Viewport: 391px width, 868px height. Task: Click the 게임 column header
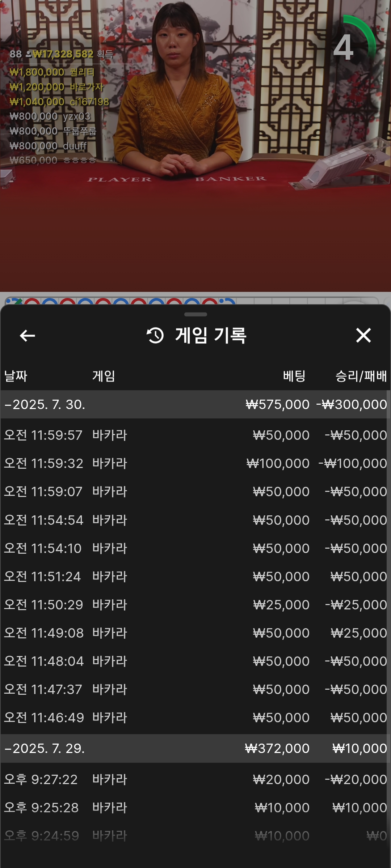pyautogui.click(x=104, y=376)
